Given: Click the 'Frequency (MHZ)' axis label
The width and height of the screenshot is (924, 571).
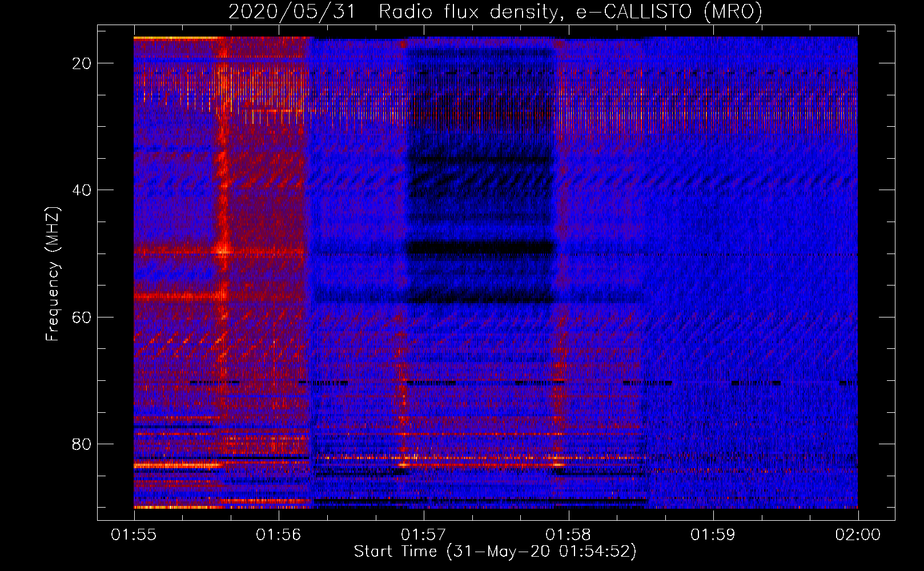Looking at the screenshot, I should [53, 274].
